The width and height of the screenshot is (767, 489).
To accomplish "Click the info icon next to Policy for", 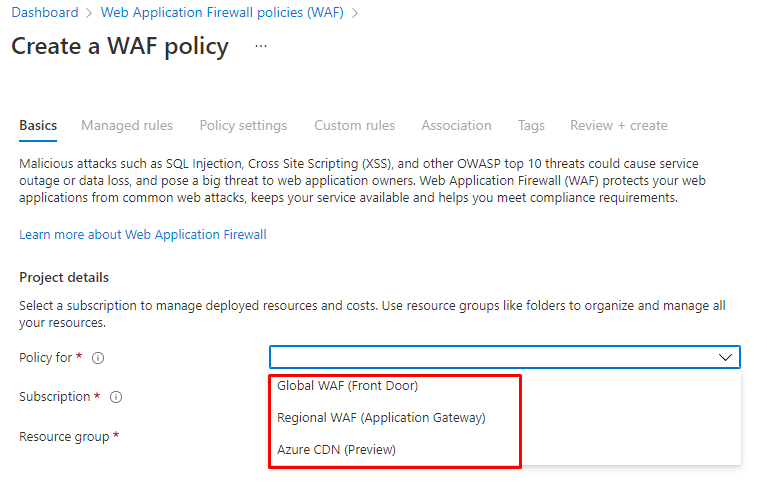I will pos(99,358).
